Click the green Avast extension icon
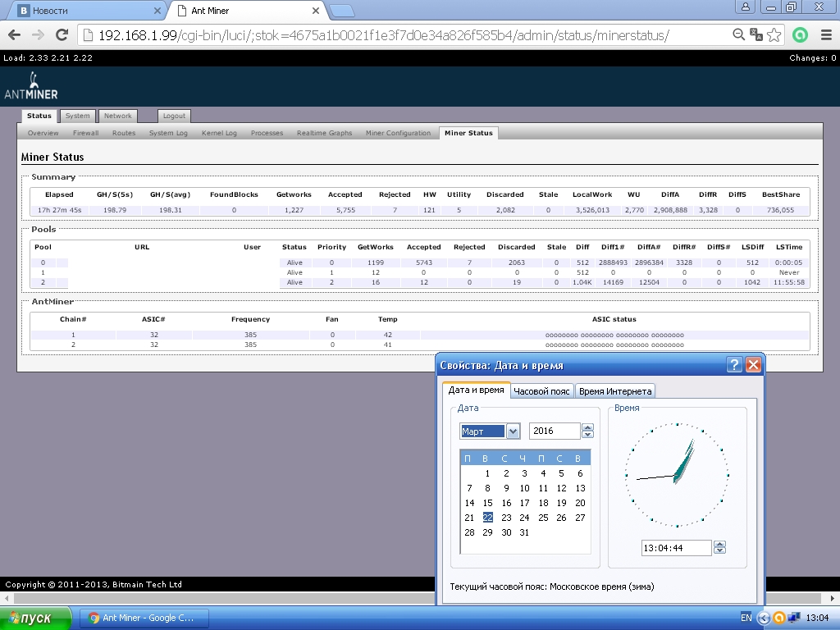The width and height of the screenshot is (840, 630). (x=800, y=35)
